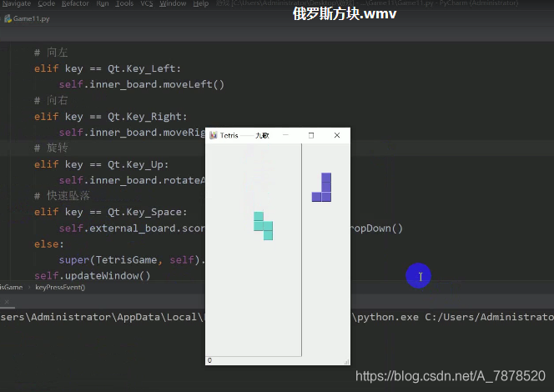Close the Tetris window
Viewport: 554px width, 392px height.
(337, 135)
